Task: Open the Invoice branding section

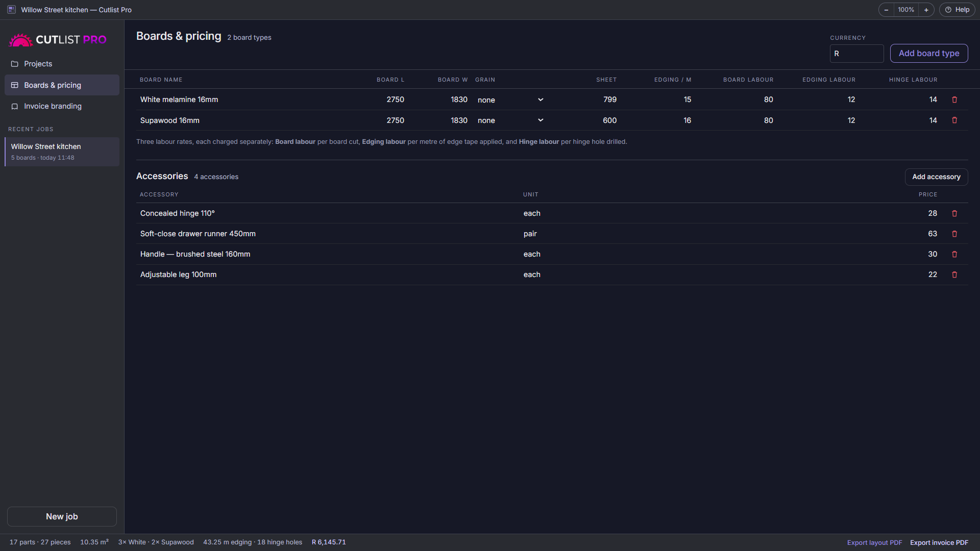Action: (x=62, y=106)
